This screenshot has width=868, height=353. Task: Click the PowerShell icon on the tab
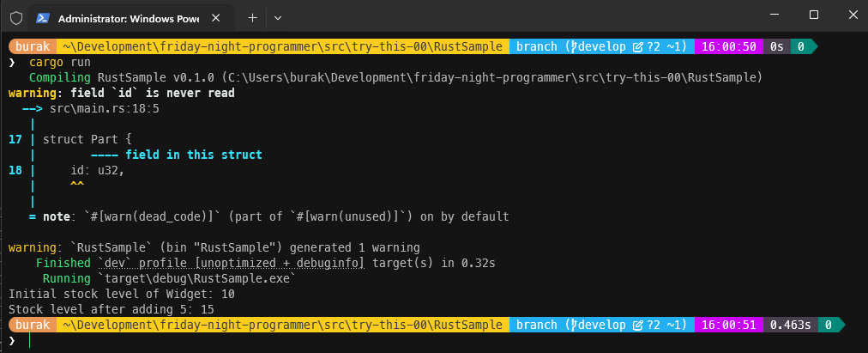tap(42, 17)
